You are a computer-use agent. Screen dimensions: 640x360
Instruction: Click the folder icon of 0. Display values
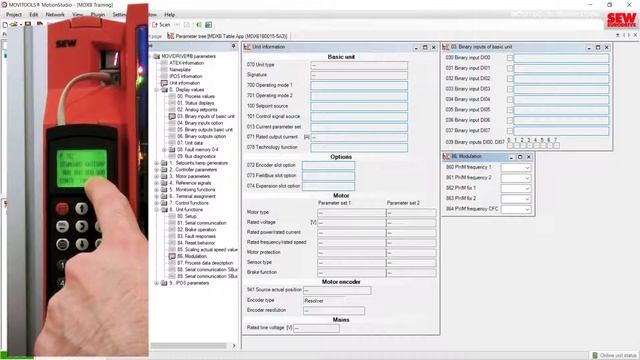[x=164, y=90]
